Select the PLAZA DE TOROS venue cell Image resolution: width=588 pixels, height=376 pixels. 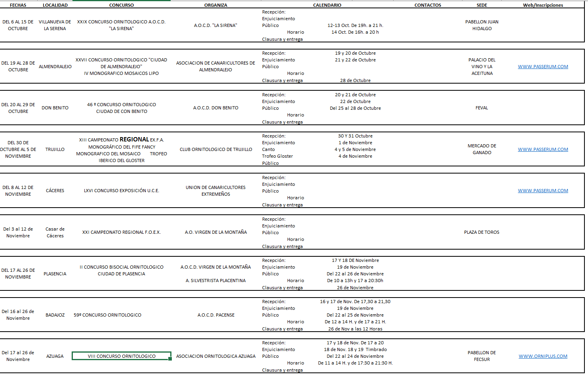click(x=481, y=232)
